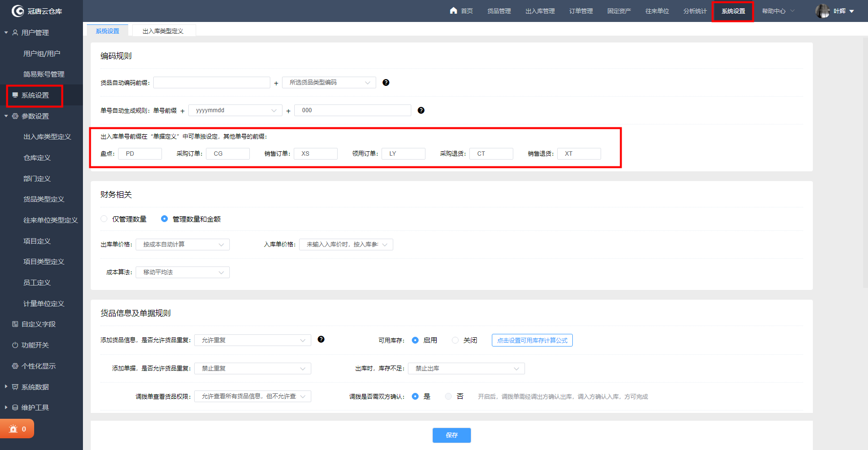Open 出入库管理 top menu
The height and width of the screenshot is (450, 868).
click(x=540, y=11)
